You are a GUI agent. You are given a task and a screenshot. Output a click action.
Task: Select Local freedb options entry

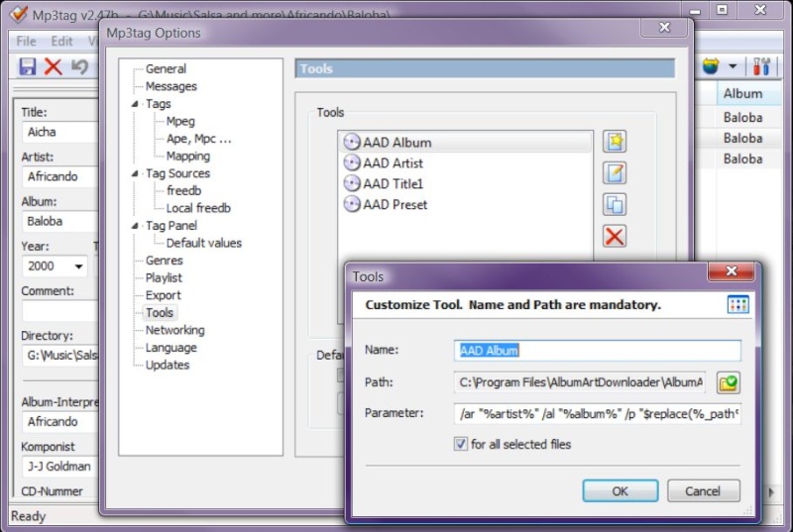click(198, 208)
